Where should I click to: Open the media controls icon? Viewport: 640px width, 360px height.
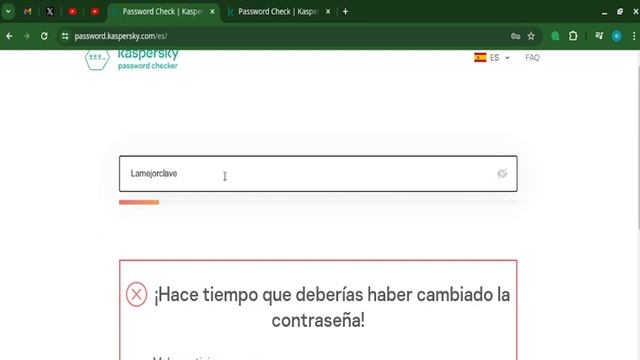pos(599,36)
